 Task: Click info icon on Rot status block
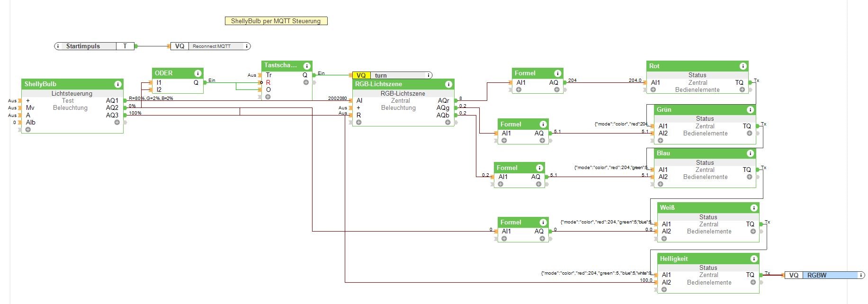(743, 66)
